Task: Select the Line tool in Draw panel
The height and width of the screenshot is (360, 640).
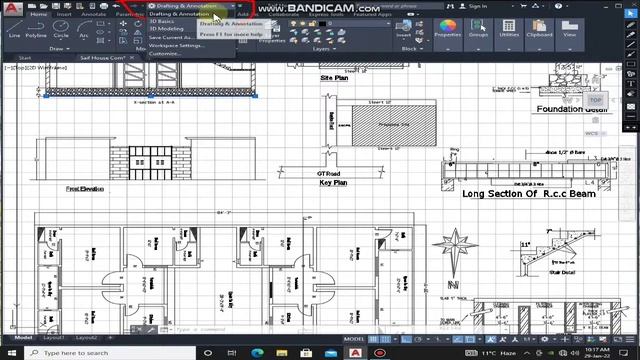Action: tap(14, 29)
